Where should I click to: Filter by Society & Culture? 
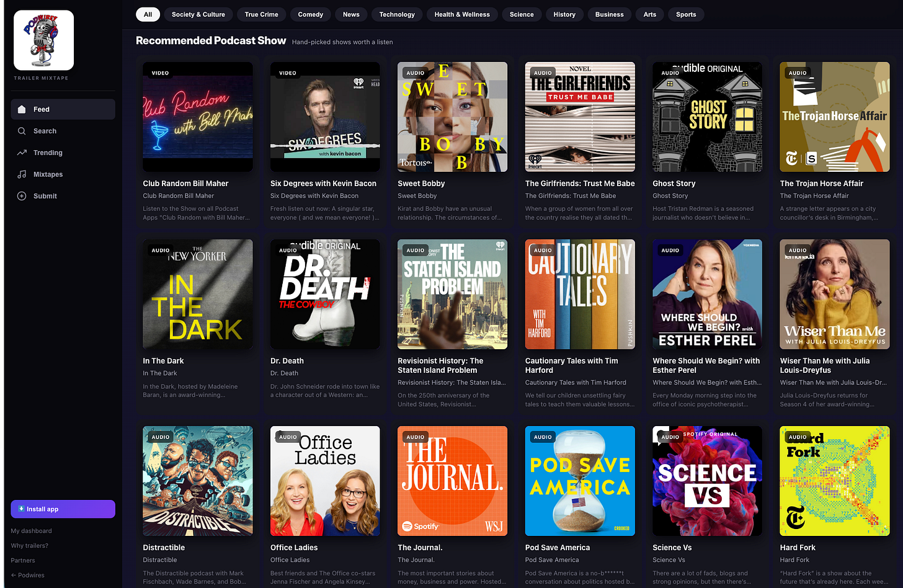pyautogui.click(x=198, y=14)
